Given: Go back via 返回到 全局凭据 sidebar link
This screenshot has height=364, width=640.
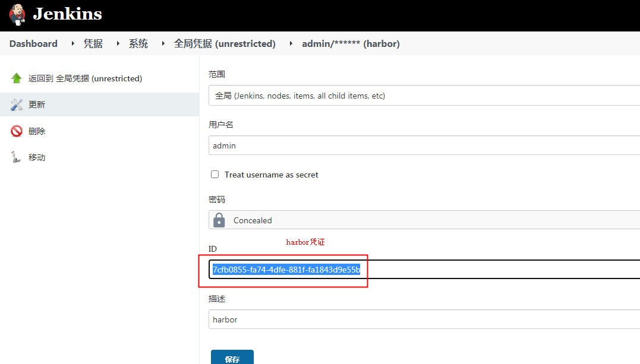Looking at the screenshot, I should tap(86, 78).
